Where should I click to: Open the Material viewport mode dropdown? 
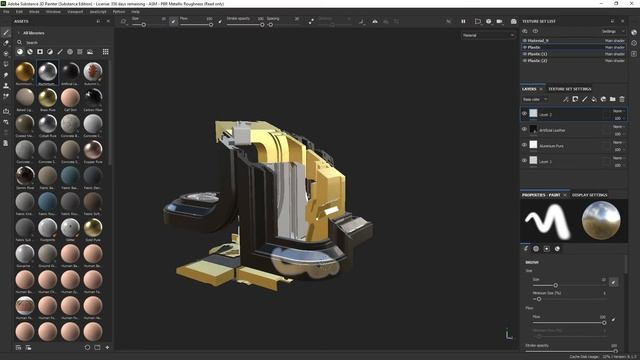click(x=488, y=36)
